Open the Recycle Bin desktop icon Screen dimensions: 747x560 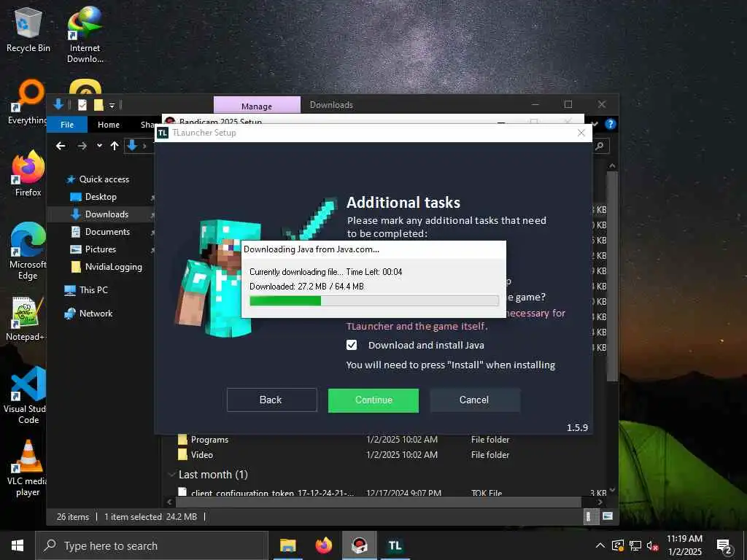coord(28,31)
